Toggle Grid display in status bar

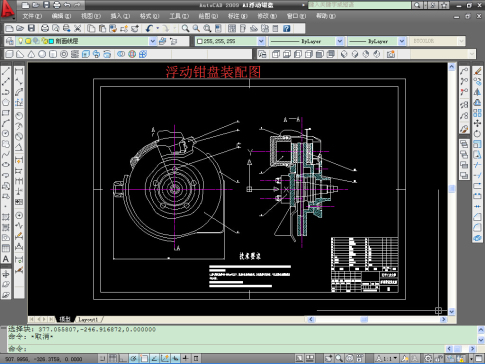[x=113, y=359]
